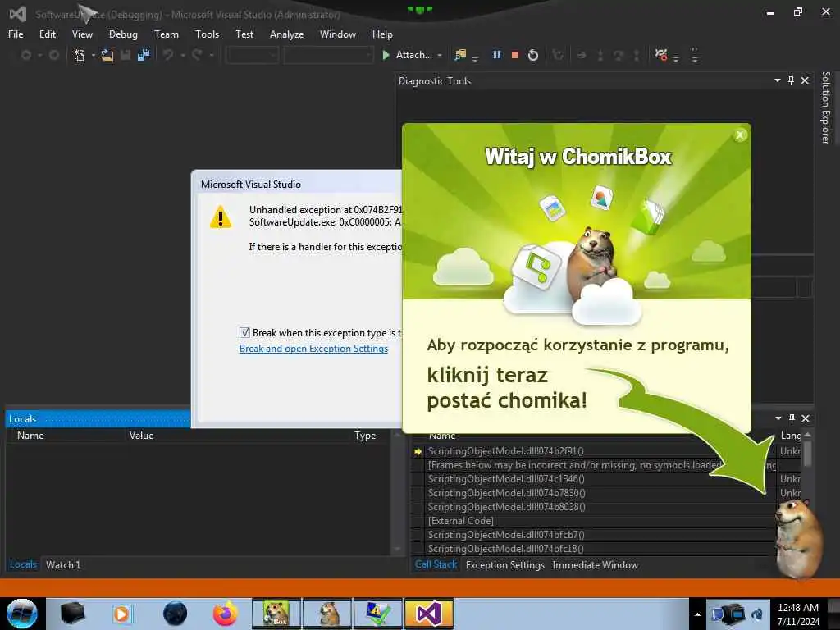
Task: Open the solution configurations combo box
Action: tap(252, 55)
